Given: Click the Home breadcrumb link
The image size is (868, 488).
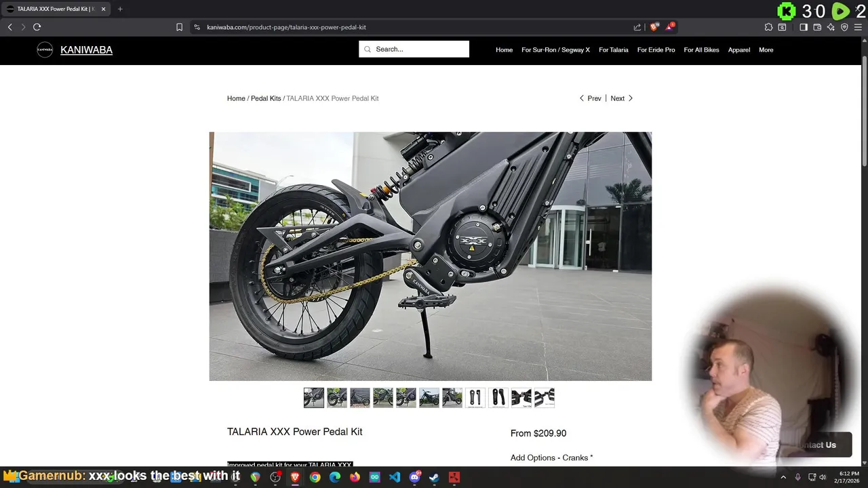Looking at the screenshot, I should (x=236, y=98).
